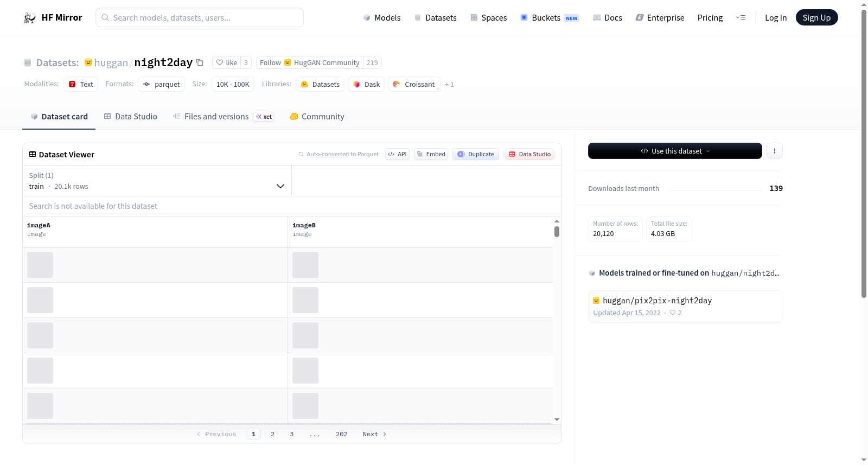This screenshot has height=465, width=868.
Task: Select the Text modality tag
Action: tap(81, 84)
